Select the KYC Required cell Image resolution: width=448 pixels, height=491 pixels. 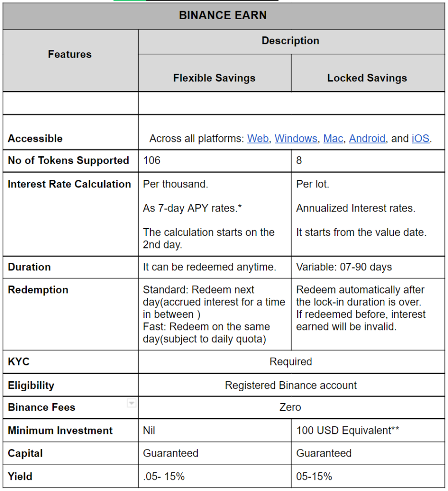(291, 362)
